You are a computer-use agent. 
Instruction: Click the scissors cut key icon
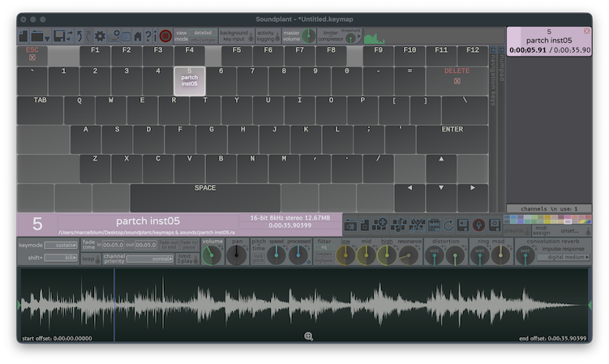[417, 225]
